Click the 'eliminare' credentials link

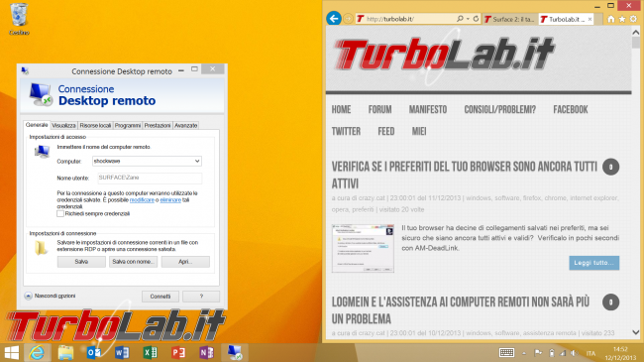coord(170,200)
